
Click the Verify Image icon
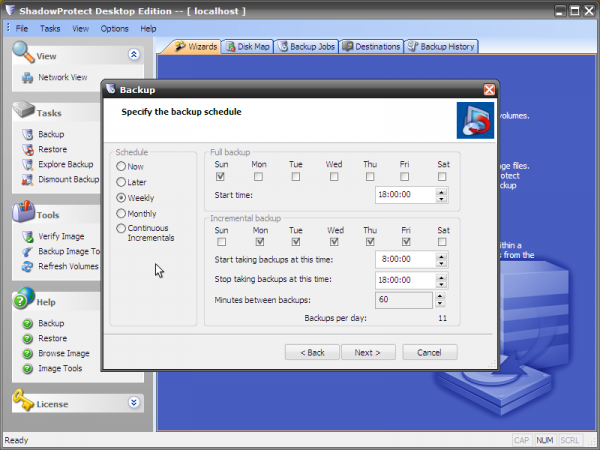(28, 236)
